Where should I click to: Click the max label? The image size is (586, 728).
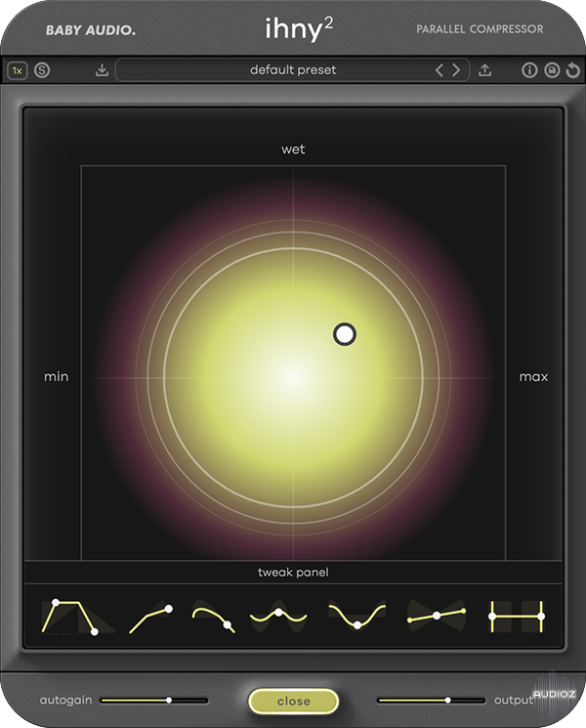tap(533, 376)
